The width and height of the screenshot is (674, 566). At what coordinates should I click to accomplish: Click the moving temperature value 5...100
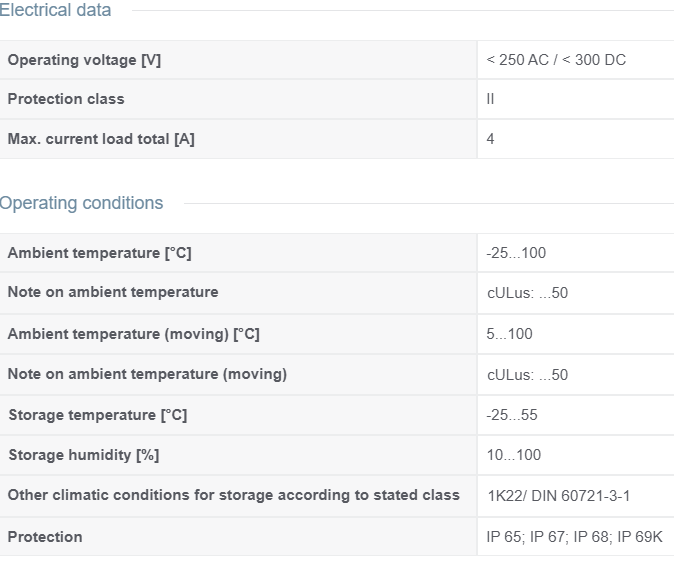point(509,334)
